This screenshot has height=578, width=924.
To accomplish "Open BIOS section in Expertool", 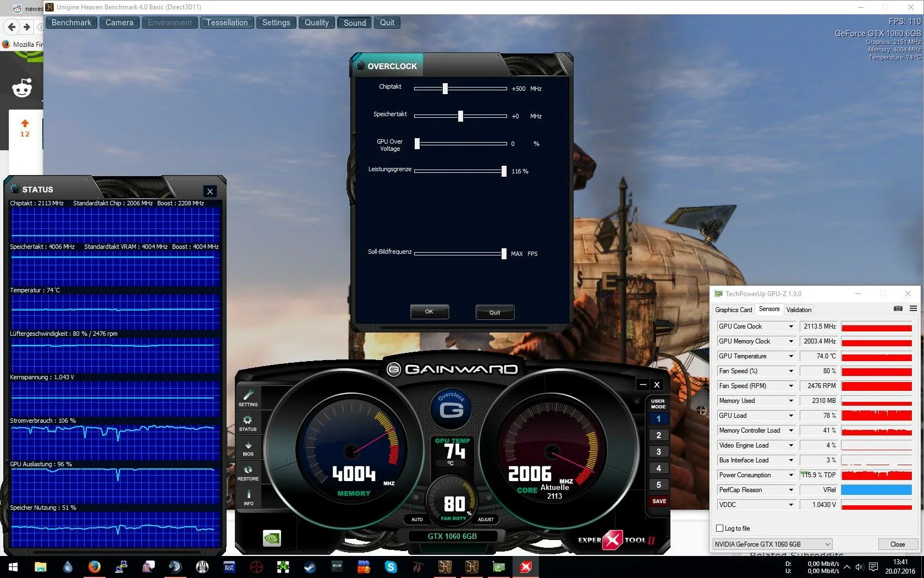I will [x=248, y=448].
